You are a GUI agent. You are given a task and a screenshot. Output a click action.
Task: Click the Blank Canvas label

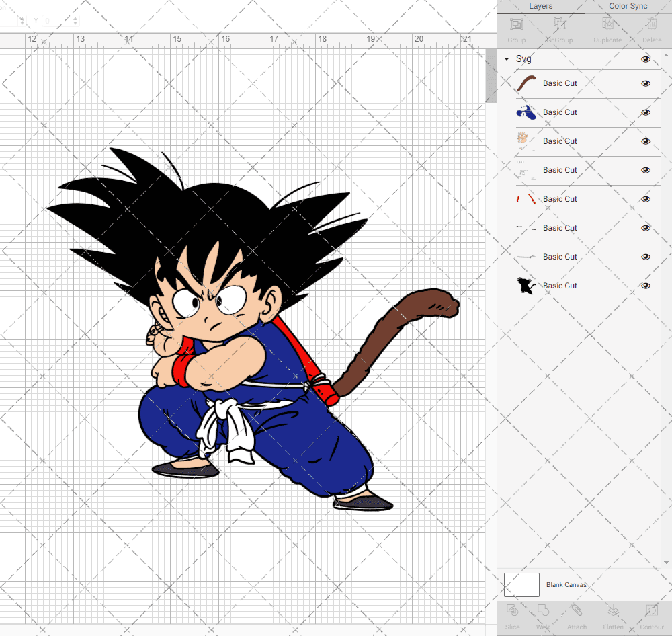566,584
